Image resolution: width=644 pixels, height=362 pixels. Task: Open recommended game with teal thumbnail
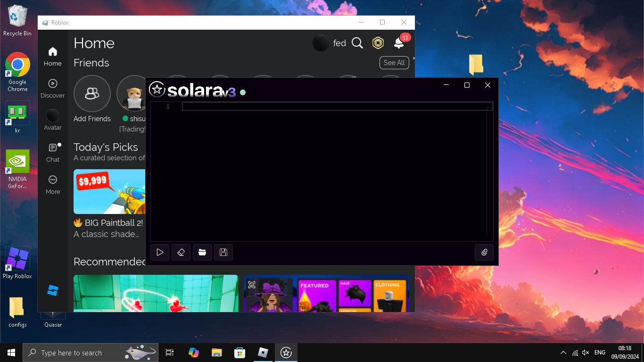(156, 294)
